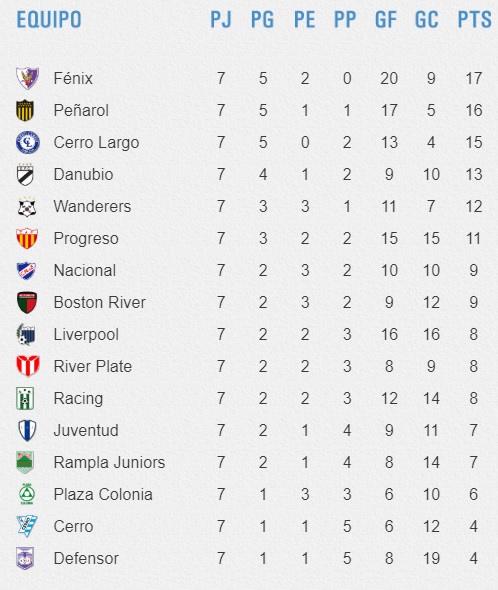
Task: Click the Peñarol yellow-black crest
Action: point(26,110)
